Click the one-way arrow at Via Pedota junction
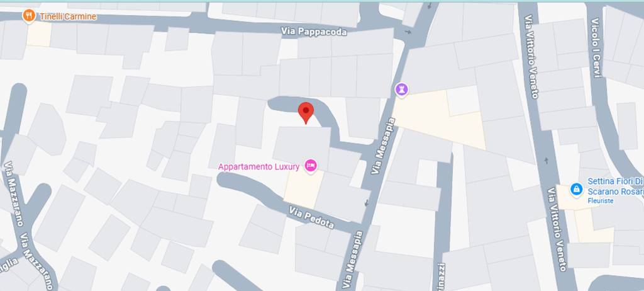Viewport: 644px width, 291px height. 367,203
